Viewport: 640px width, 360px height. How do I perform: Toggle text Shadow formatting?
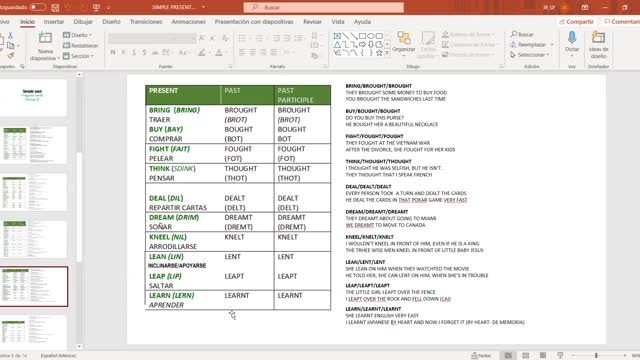[144, 52]
